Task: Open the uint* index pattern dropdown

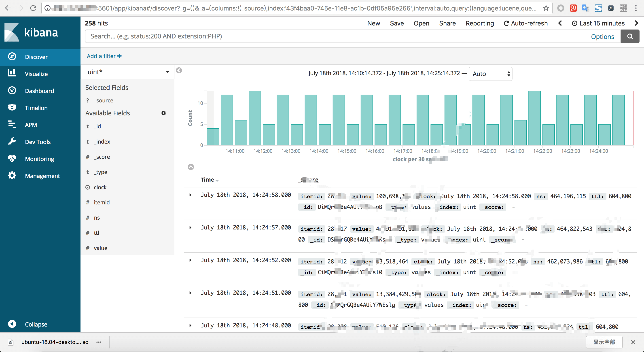Action: [128, 72]
